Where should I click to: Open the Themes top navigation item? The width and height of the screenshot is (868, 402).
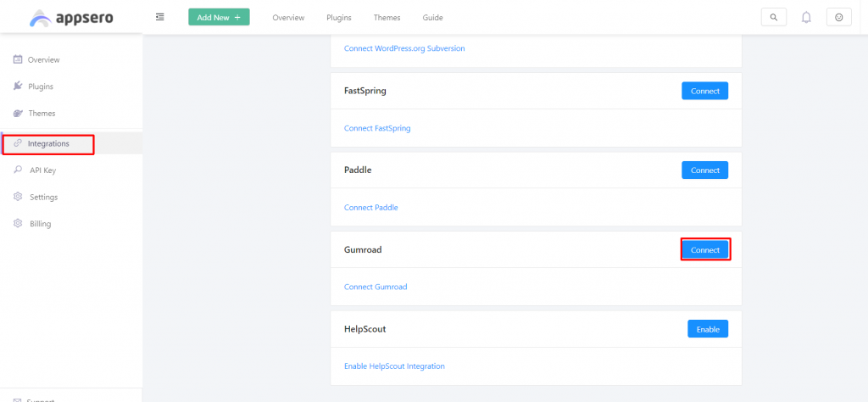(387, 18)
